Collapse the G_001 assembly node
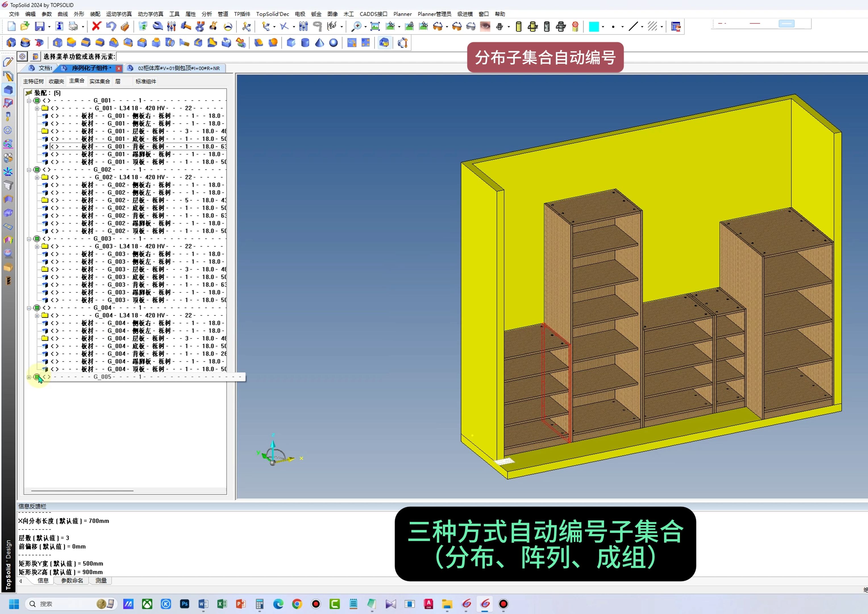This screenshot has height=614, width=868. tap(29, 100)
